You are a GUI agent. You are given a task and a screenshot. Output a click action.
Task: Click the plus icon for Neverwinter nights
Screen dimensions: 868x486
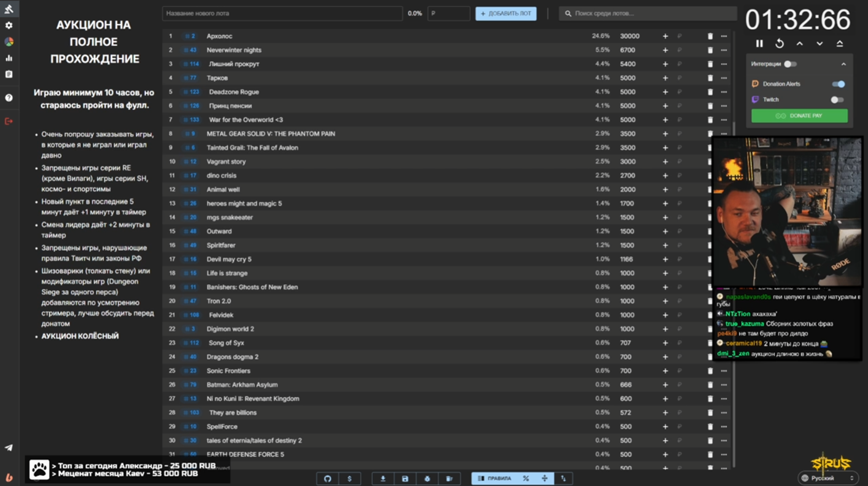click(x=665, y=50)
